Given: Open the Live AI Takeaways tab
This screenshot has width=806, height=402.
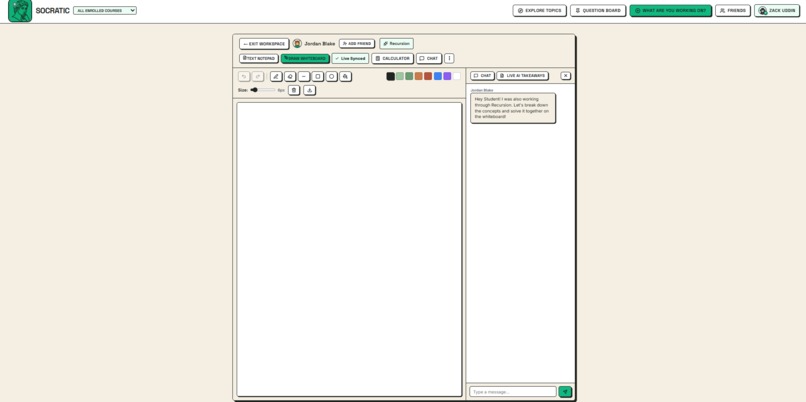Looking at the screenshot, I should click(522, 76).
